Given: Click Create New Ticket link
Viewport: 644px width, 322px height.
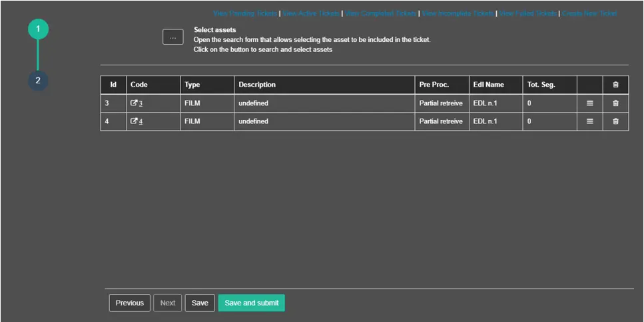Looking at the screenshot, I should coord(589,13).
